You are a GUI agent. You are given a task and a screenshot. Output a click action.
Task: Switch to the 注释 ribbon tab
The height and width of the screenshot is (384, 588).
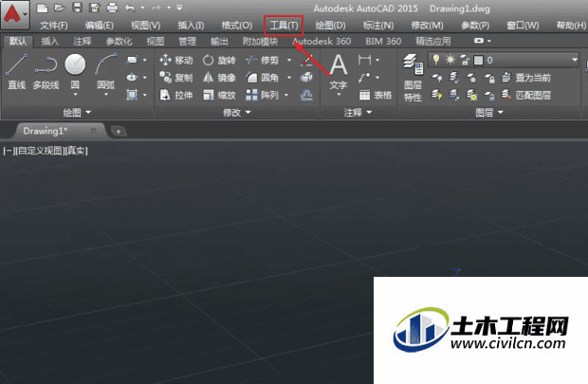pyautogui.click(x=83, y=42)
